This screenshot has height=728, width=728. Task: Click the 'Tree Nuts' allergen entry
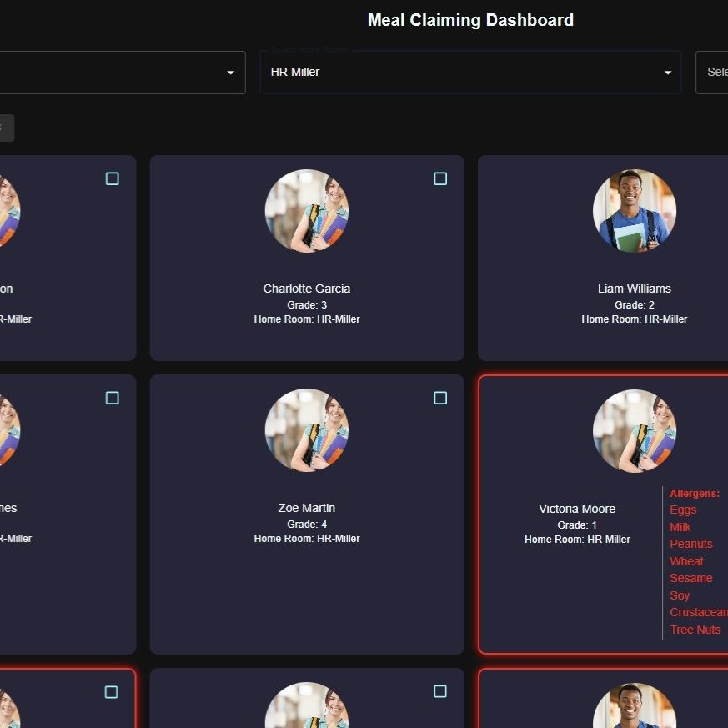coord(695,630)
